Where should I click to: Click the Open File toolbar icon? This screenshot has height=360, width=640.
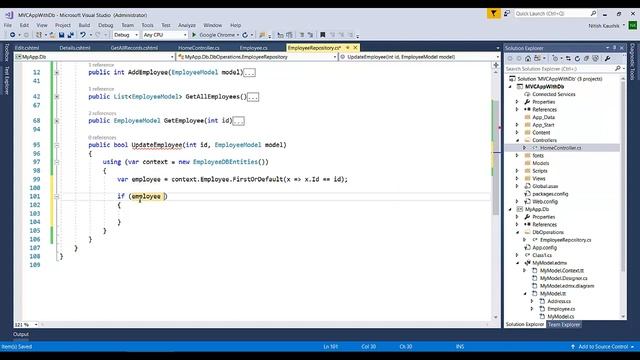click(52, 35)
